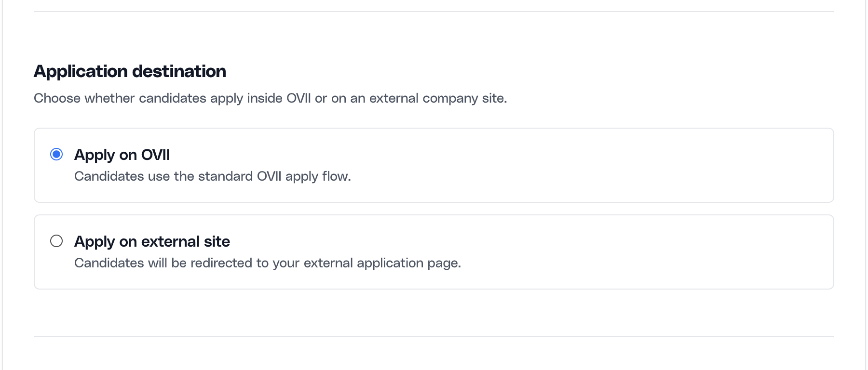The image size is (868, 370).
Task: Click inside the first bordered option panel
Action: click(434, 165)
